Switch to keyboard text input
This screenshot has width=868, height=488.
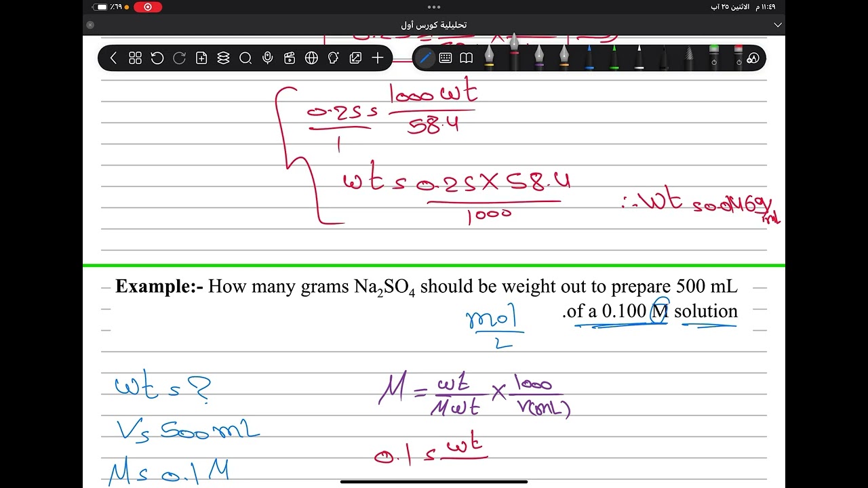click(x=446, y=58)
